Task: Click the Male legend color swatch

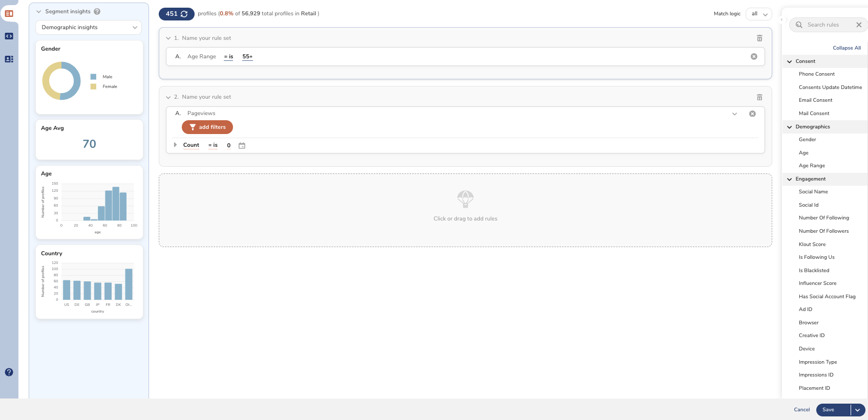Action: [93, 77]
